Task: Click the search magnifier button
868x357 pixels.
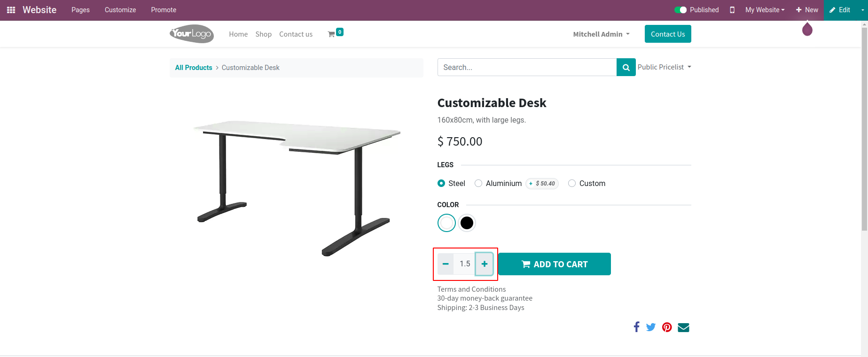Action: pyautogui.click(x=626, y=67)
